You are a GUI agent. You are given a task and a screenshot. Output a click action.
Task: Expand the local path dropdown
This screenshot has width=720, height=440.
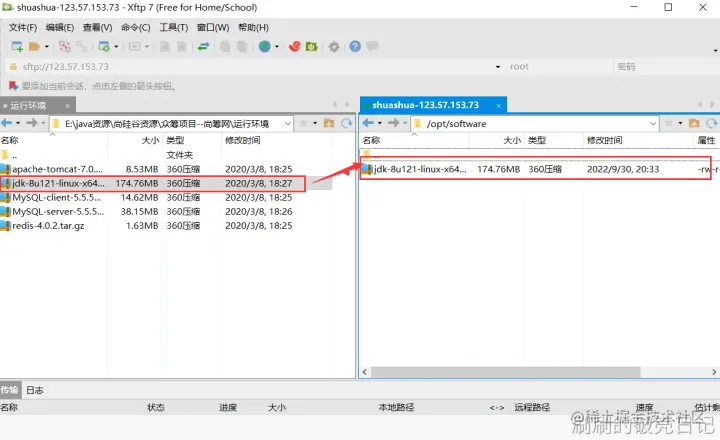[x=288, y=124]
